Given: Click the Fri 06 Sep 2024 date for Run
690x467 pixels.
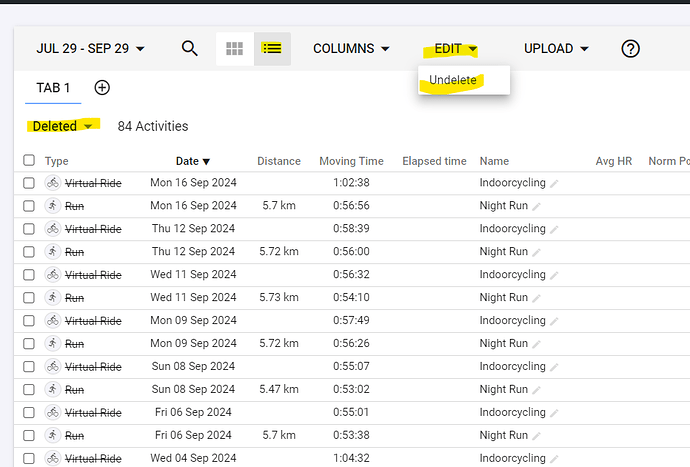Looking at the screenshot, I should pyautogui.click(x=193, y=435).
